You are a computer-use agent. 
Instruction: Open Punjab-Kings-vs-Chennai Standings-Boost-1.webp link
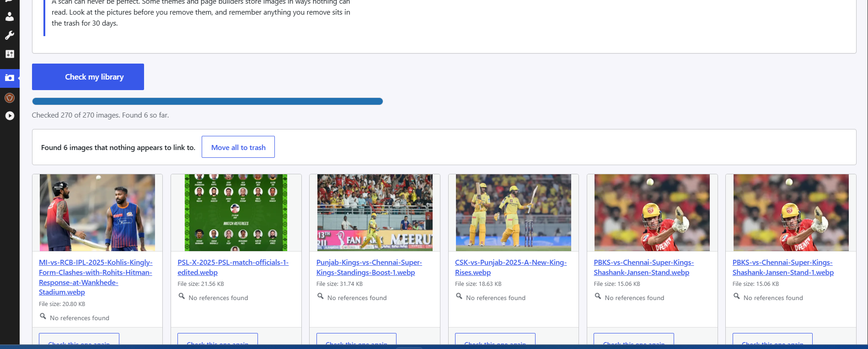[369, 267]
